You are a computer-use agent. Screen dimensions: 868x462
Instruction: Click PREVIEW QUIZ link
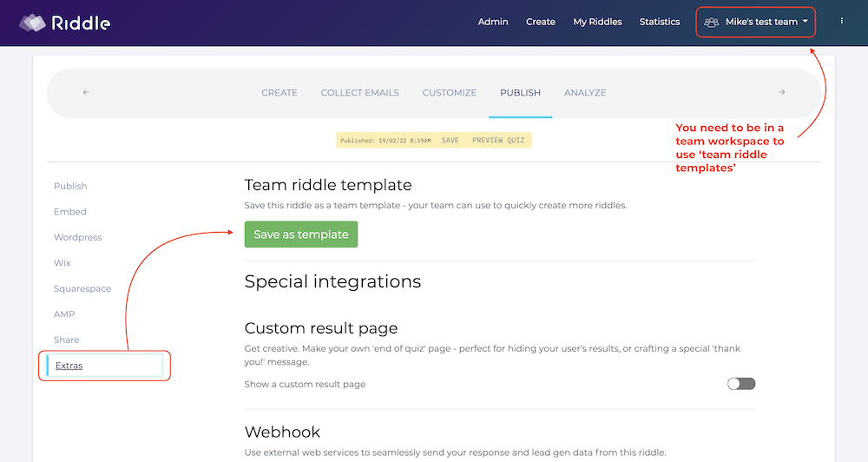[498, 140]
